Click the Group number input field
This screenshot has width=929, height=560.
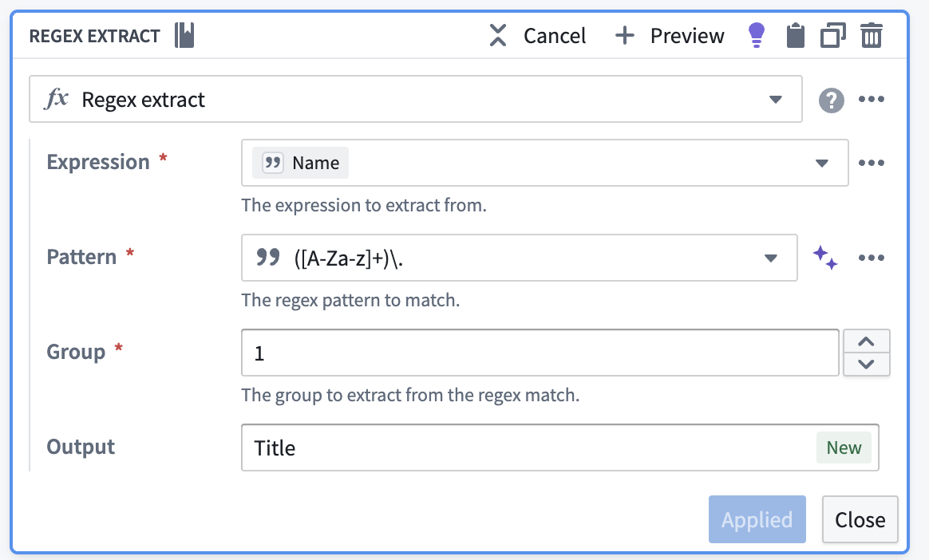pyautogui.click(x=540, y=353)
